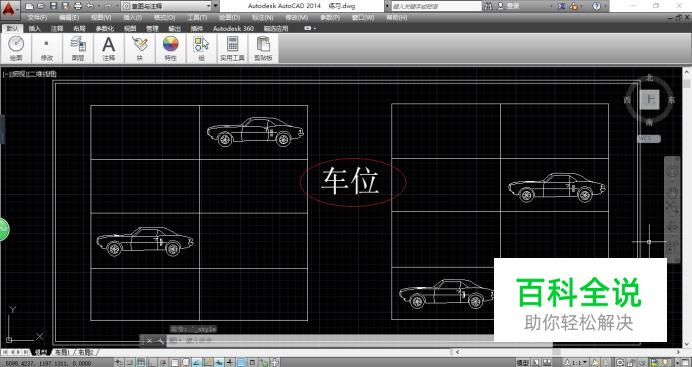Image resolution: width=692 pixels, height=367 pixels.
Task: Switch to the Autodesk 360 ribbon tab
Action: point(233,28)
